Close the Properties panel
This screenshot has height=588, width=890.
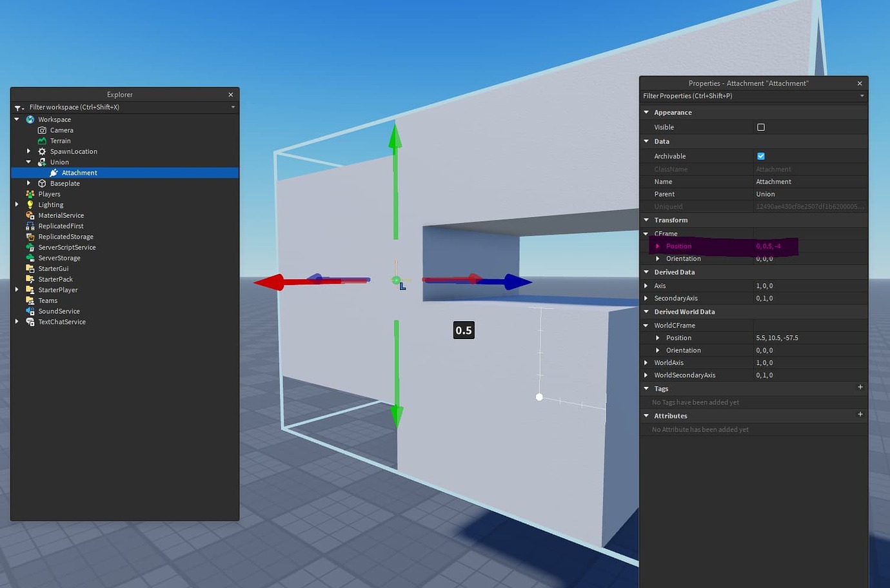coord(860,83)
